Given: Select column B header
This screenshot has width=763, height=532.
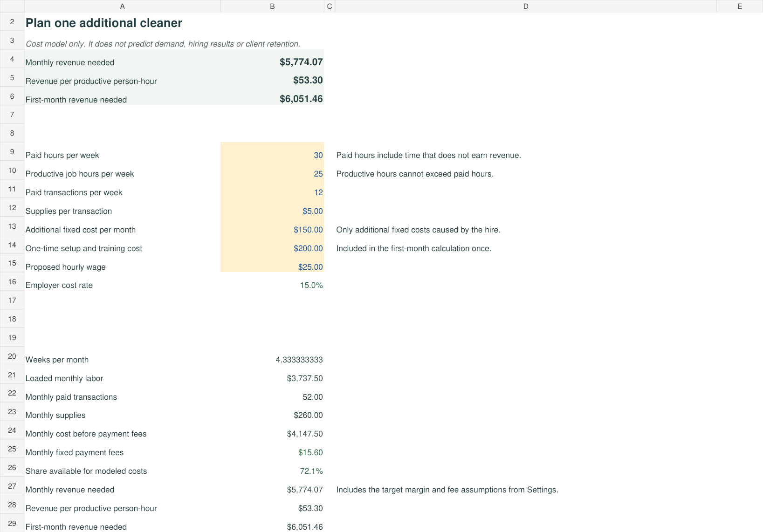Looking at the screenshot, I should point(272,6).
